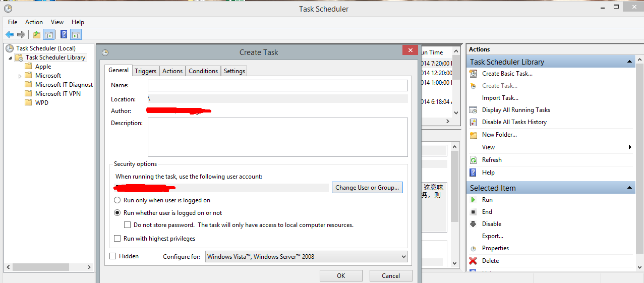The width and height of the screenshot is (644, 283).
Task: Click the Up One Level folder icon
Action: [36, 35]
